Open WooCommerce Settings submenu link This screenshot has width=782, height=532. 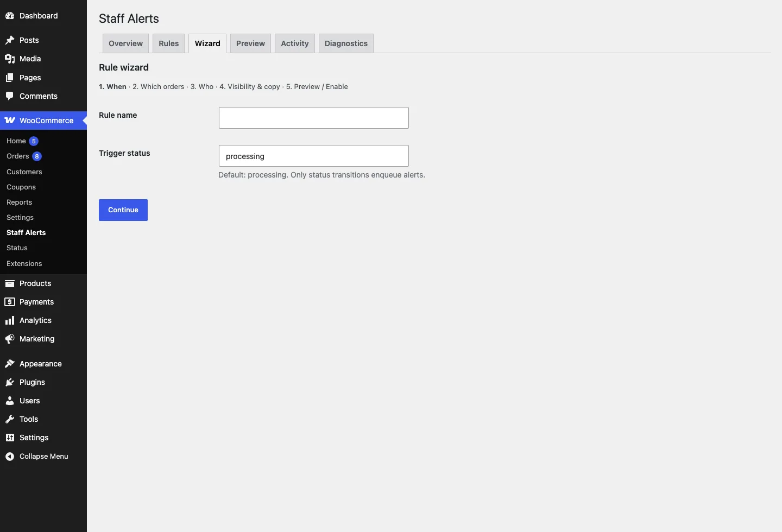(x=20, y=217)
